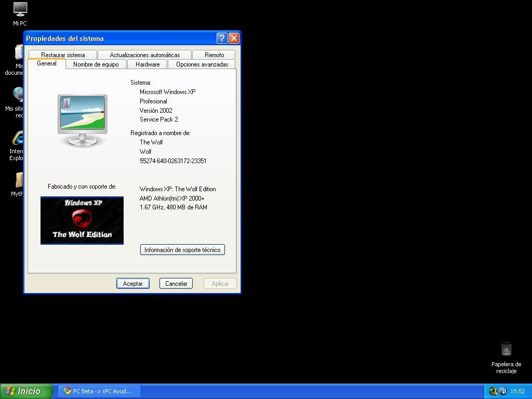
Task: Click the avast 'a' tray icon
Action: coord(502,391)
